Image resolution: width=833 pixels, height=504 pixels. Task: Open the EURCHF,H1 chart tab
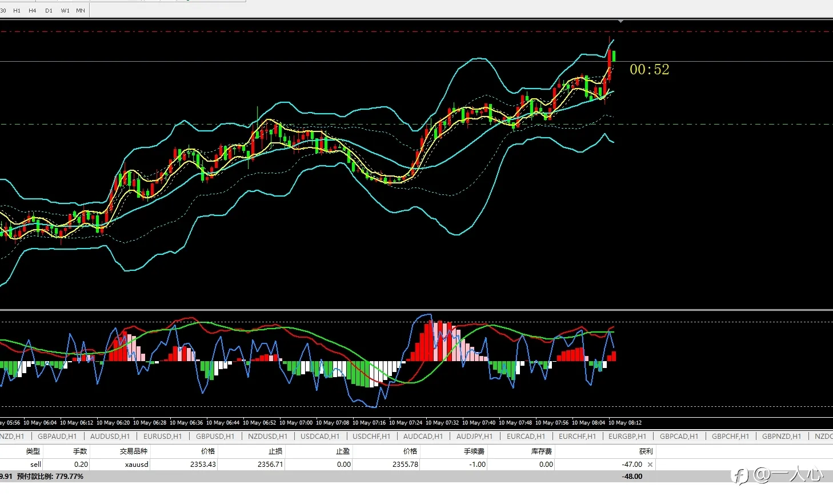tap(578, 436)
